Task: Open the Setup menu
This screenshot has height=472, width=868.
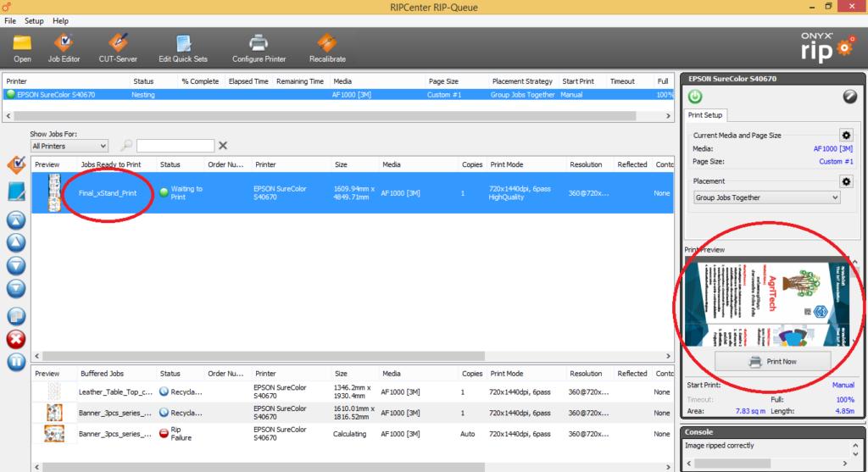Action: click(34, 20)
